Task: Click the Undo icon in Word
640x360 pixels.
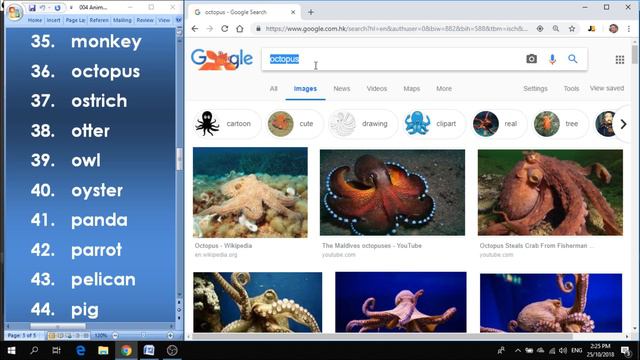Action: coord(42,8)
